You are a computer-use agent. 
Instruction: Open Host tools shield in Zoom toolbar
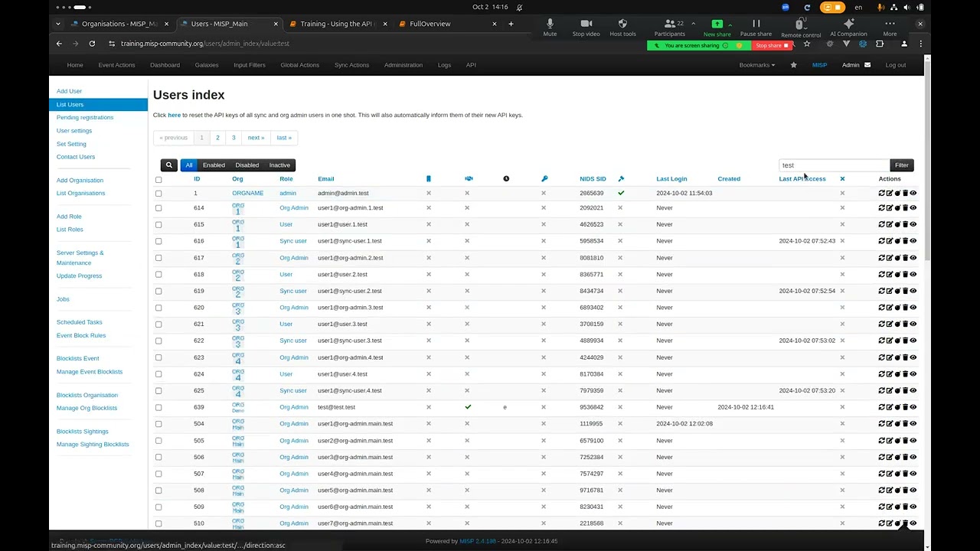point(622,28)
